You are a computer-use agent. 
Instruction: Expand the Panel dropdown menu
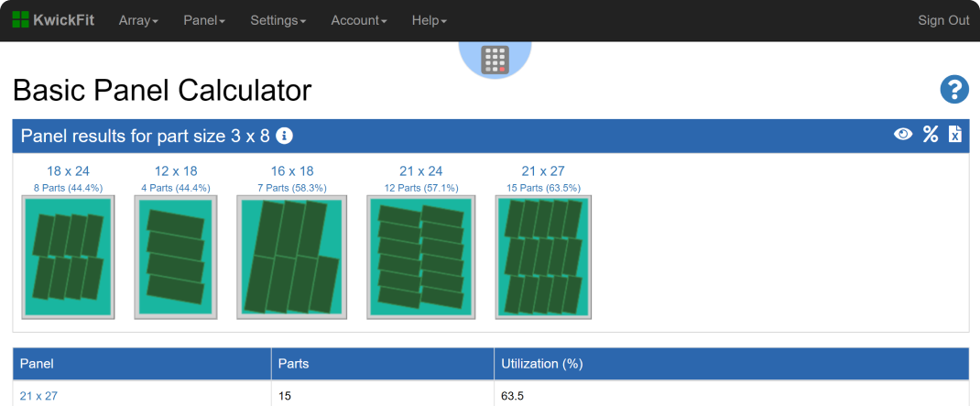click(204, 20)
